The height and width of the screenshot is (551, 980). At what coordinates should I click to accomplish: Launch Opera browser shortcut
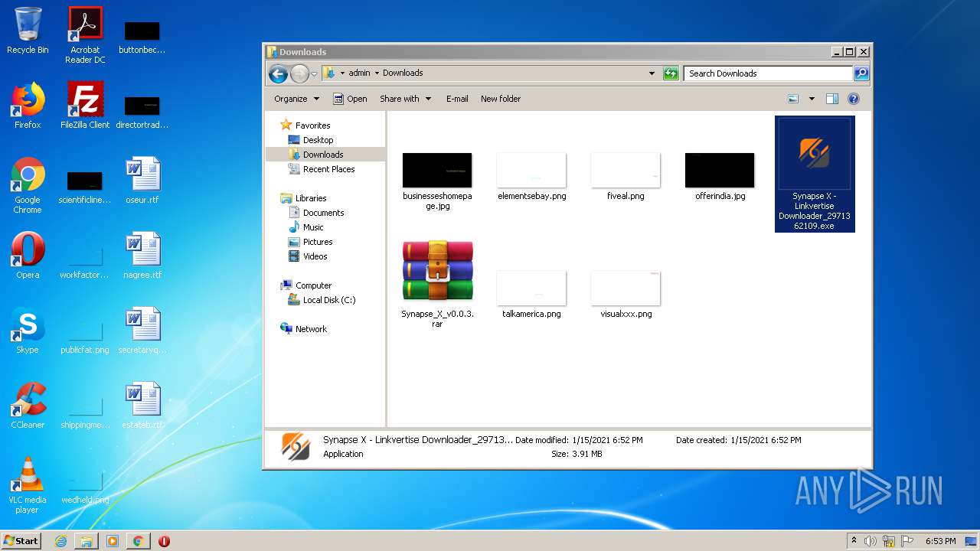click(28, 256)
